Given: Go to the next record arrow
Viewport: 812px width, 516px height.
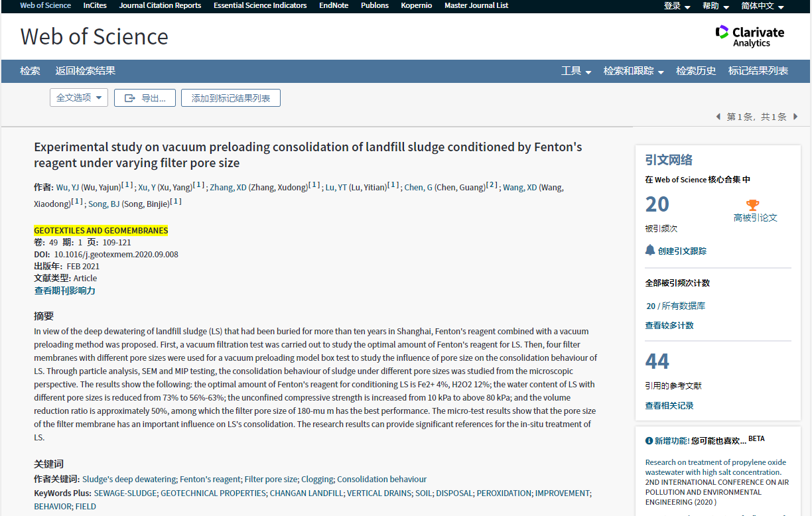Looking at the screenshot, I should (x=795, y=117).
